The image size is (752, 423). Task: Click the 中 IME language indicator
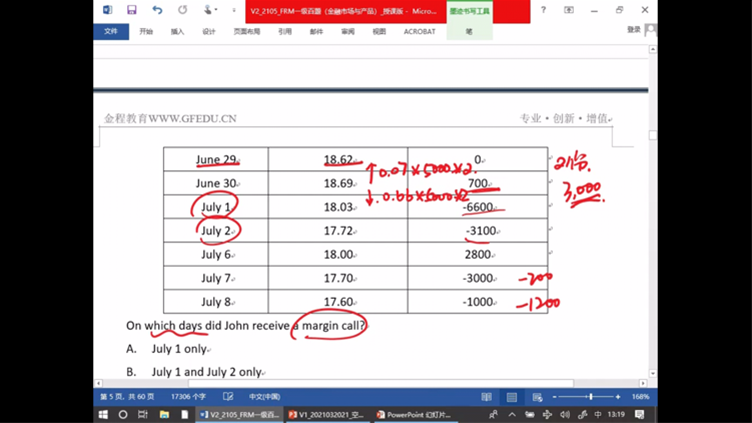[598, 414]
